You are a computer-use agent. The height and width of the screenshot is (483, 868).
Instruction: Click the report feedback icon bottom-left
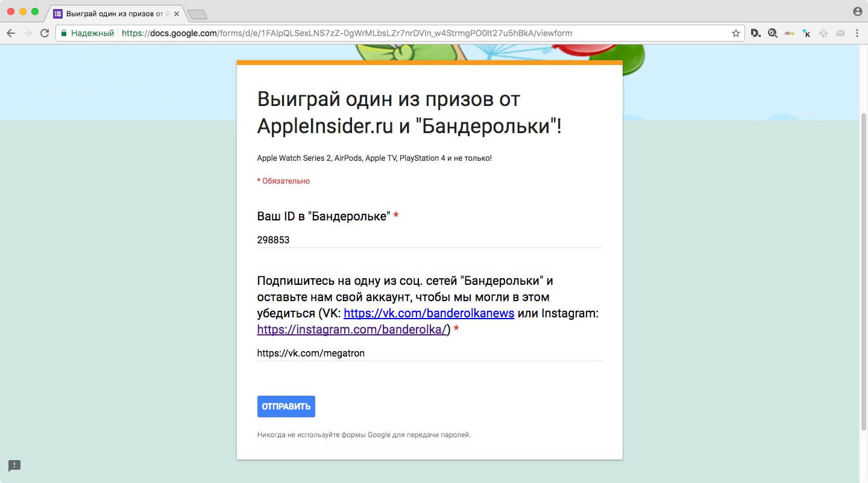coord(14,466)
